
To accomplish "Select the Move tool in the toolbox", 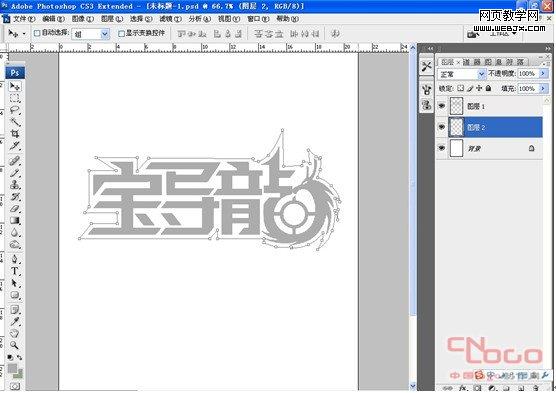I will (15, 86).
